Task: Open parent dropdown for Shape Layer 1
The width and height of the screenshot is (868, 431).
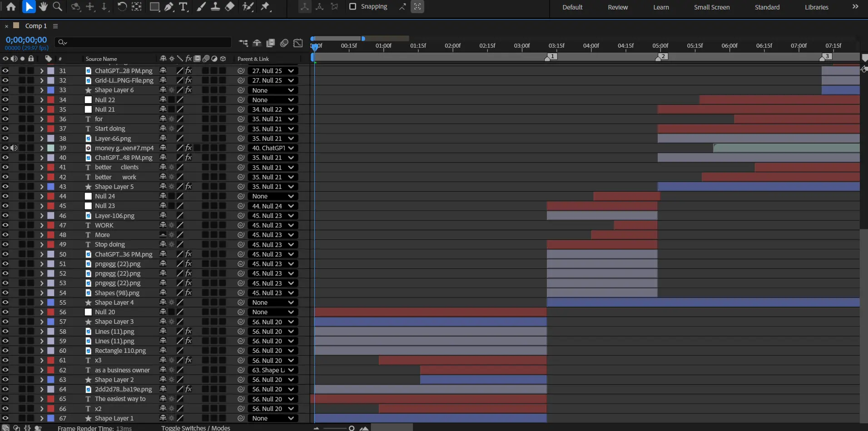Action: click(x=273, y=418)
